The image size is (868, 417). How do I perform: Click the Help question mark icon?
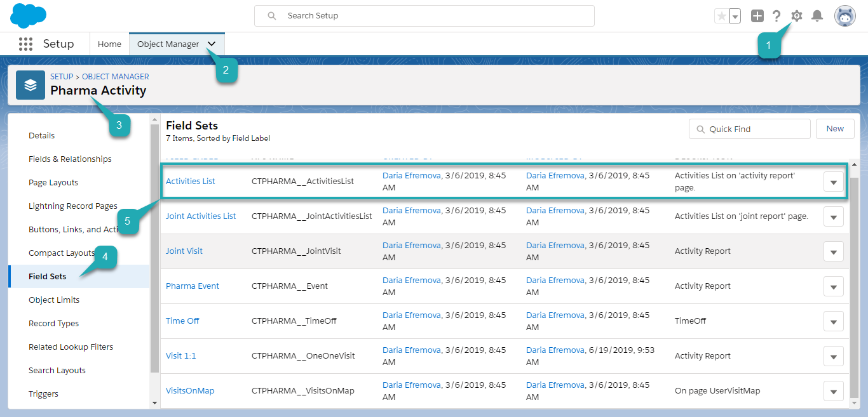pyautogui.click(x=776, y=16)
